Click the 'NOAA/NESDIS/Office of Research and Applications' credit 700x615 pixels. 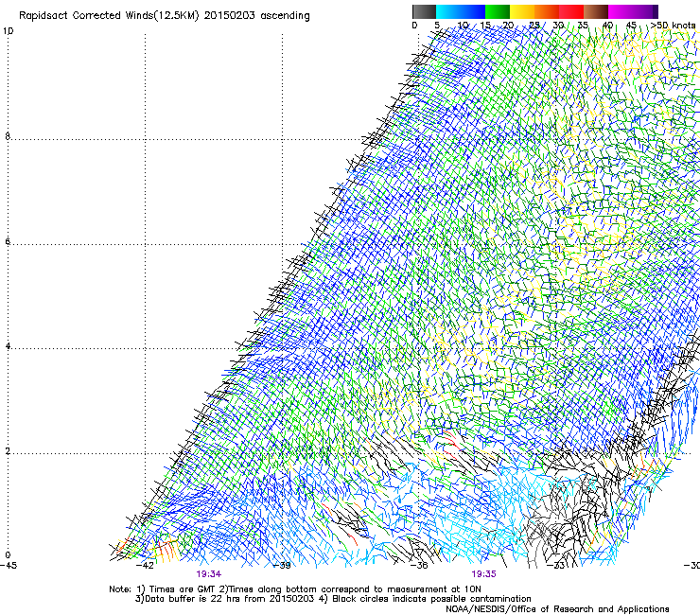tap(557, 609)
